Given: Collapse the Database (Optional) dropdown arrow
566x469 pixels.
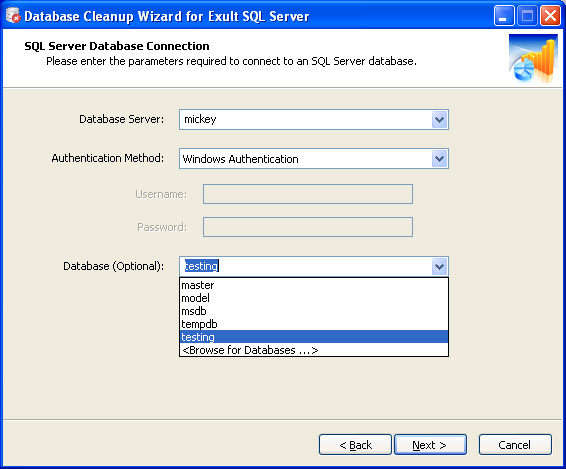Looking at the screenshot, I should (439, 267).
